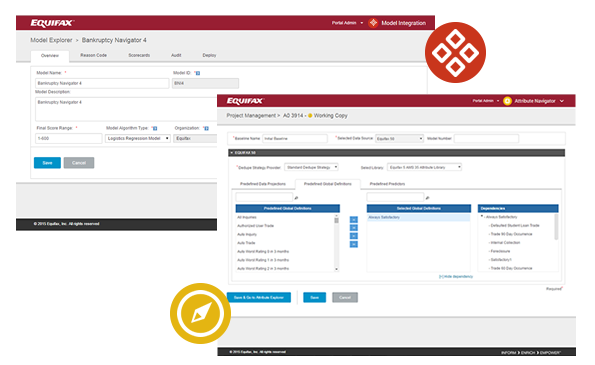This screenshot has height=365, width=595.
Task: Click the yellow Attribute Navigator icon in header
Action: [x=507, y=101]
